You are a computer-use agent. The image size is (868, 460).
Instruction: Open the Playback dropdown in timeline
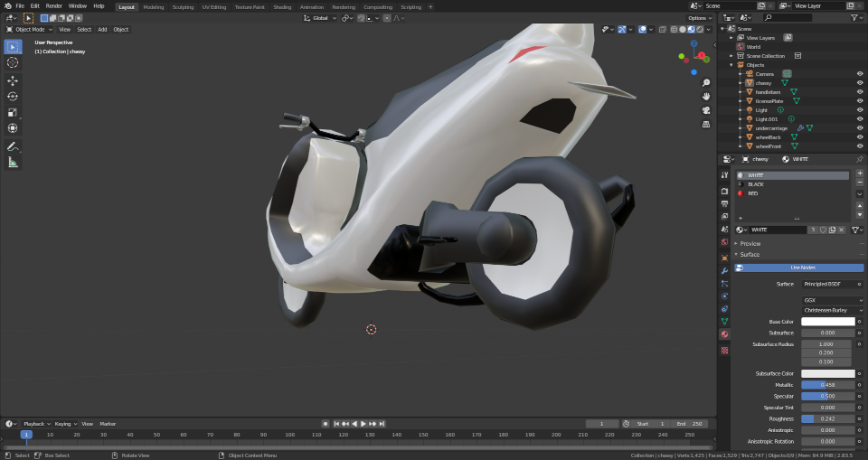[36, 424]
